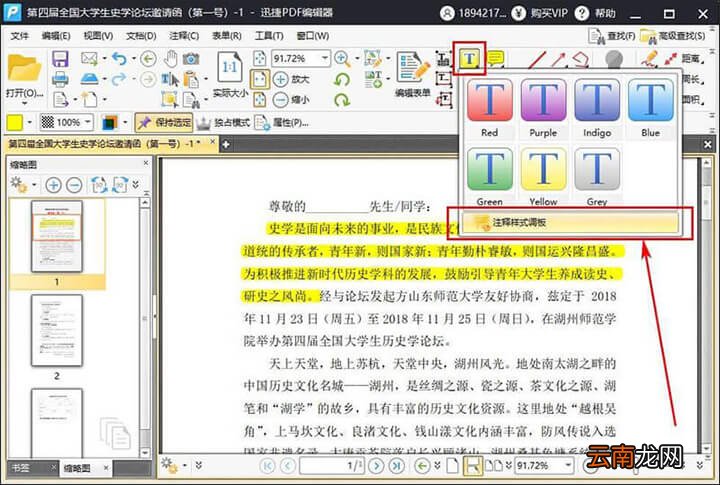Open the 工具(T) menu
This screenshot has width=720, height=485.
(269, 36)
